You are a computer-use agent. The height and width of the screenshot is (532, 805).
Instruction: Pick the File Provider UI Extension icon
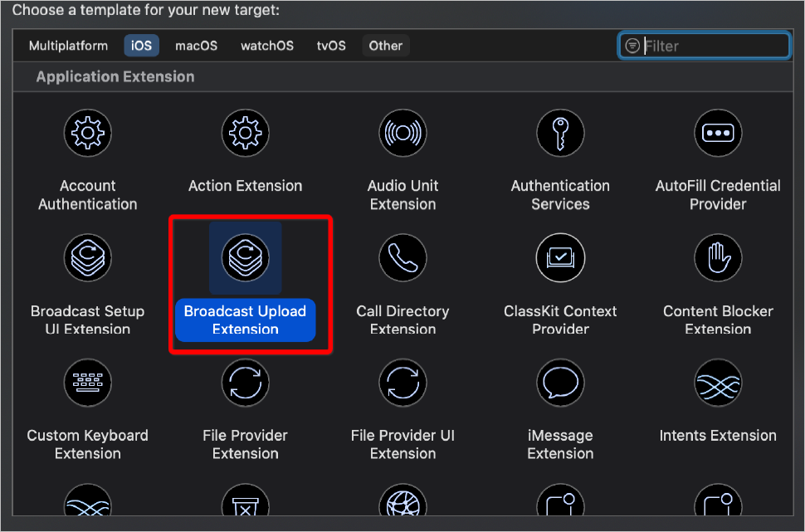point(402,383)
